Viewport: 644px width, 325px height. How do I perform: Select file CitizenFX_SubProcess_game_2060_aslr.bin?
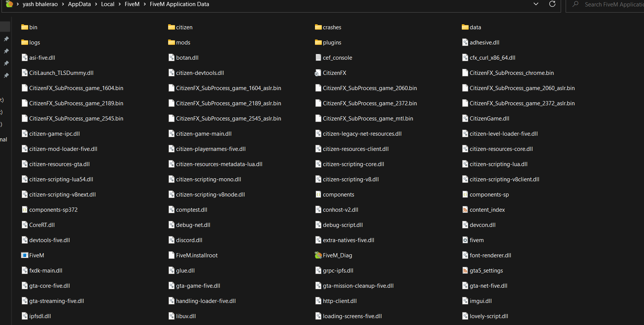pos(518,88)
